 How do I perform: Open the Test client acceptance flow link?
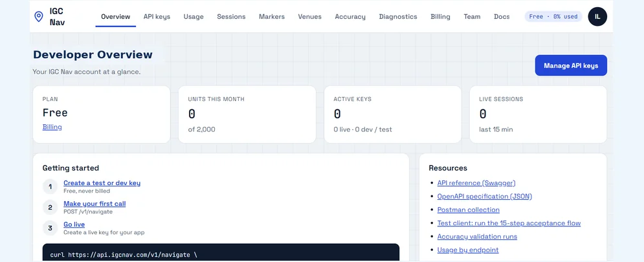(509, 223)
